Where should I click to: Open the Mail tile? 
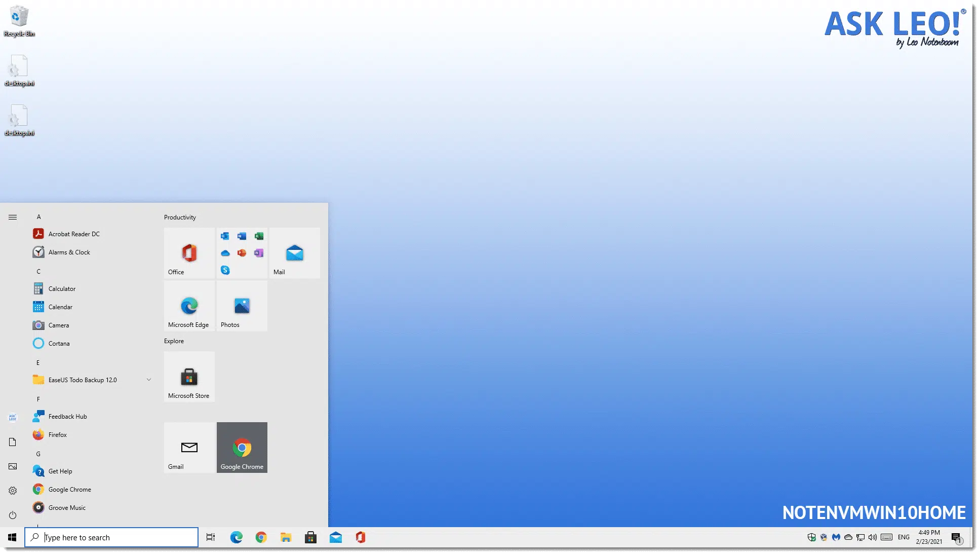coord(295,253)
